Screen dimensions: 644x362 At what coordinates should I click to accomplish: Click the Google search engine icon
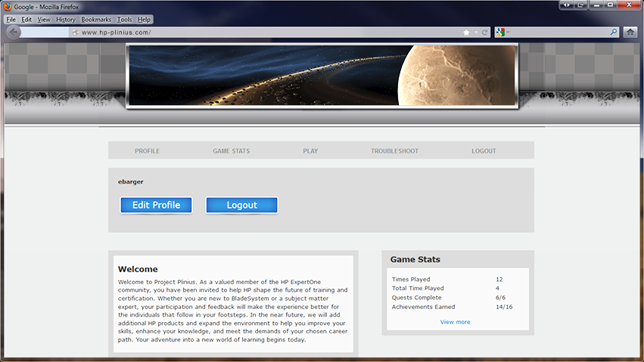500,32
